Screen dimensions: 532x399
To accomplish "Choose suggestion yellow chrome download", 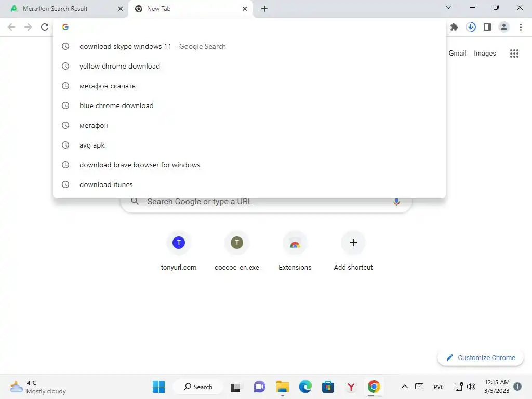I will (249, 66).
